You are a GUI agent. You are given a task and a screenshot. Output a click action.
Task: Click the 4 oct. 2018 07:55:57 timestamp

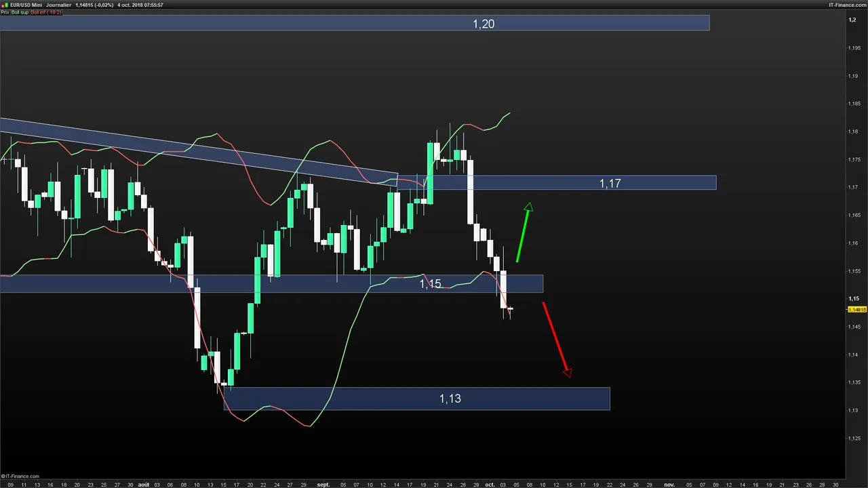tap(140, 5)
